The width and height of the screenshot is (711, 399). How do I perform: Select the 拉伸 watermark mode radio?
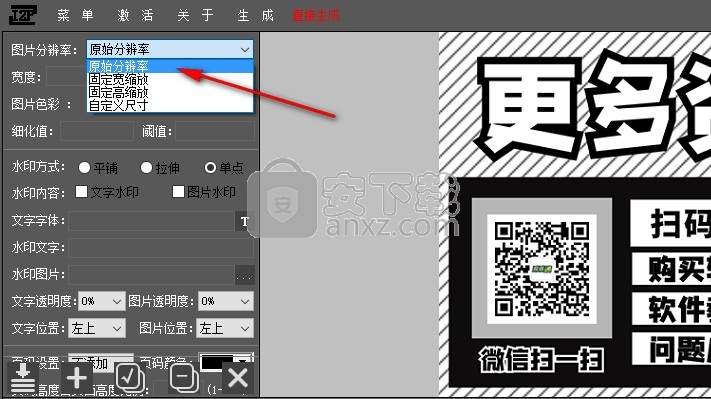pyautogui.click(x=146, y=168)
